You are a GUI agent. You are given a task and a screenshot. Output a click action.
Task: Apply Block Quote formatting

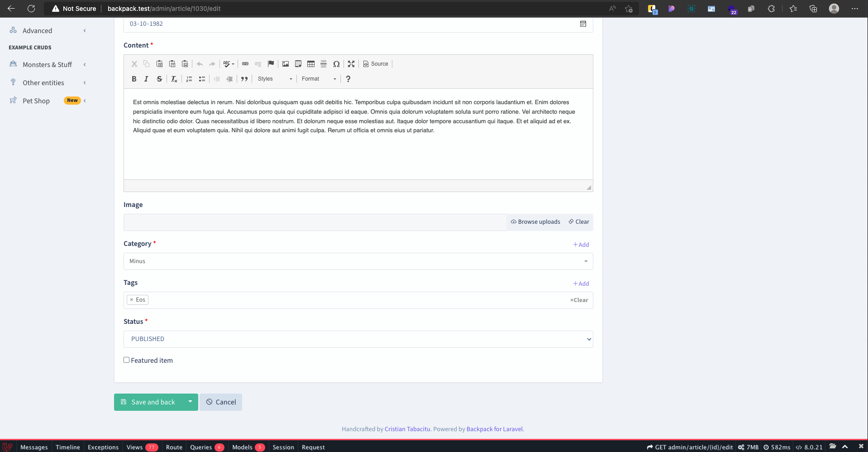tap(244, 79)
